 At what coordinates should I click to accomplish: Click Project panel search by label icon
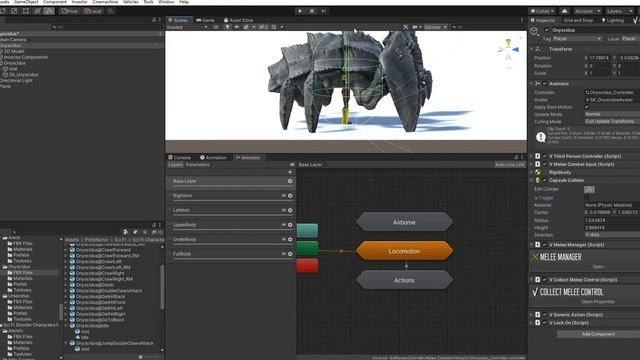[x=135, y=232]
